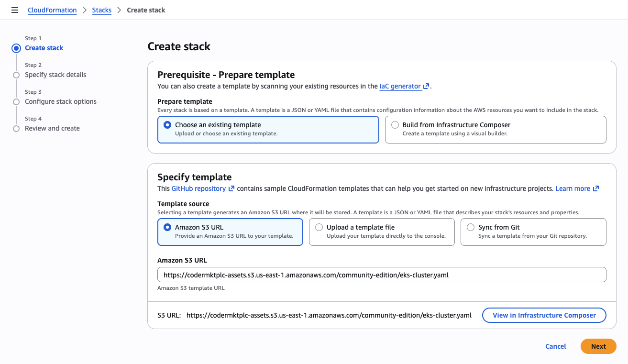Open View in Infrastructure Composer
This screenshot has height=364, width=628.
[544, 315]
